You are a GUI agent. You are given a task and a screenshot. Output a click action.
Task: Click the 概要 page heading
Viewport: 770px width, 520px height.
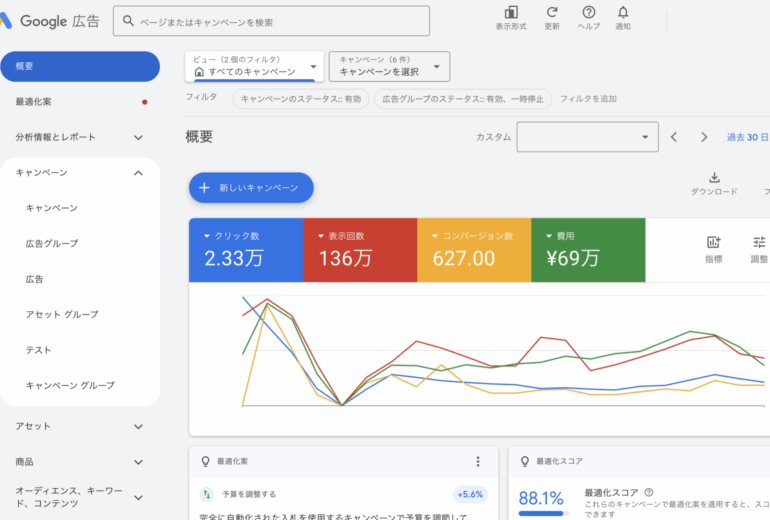tap(199, 137)
